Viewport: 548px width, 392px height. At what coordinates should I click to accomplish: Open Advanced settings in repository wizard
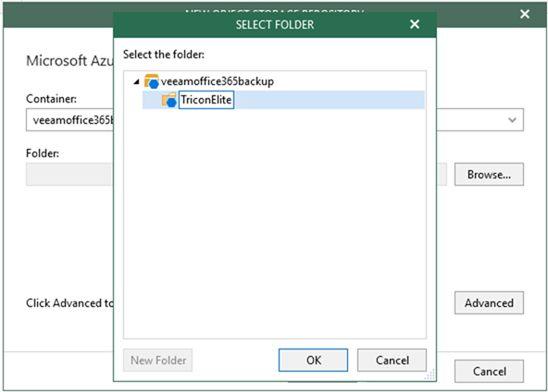click(489, 302)
